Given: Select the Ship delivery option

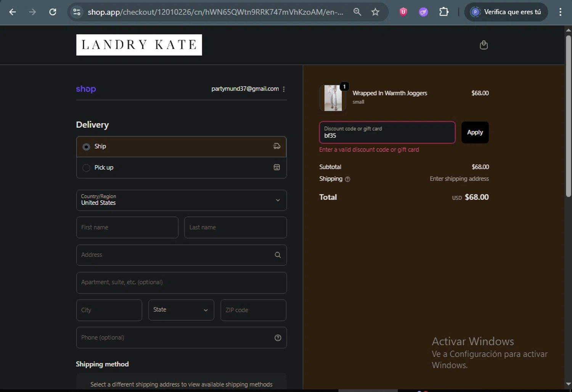Looking at the screenshot, I should tap(182, 146).
